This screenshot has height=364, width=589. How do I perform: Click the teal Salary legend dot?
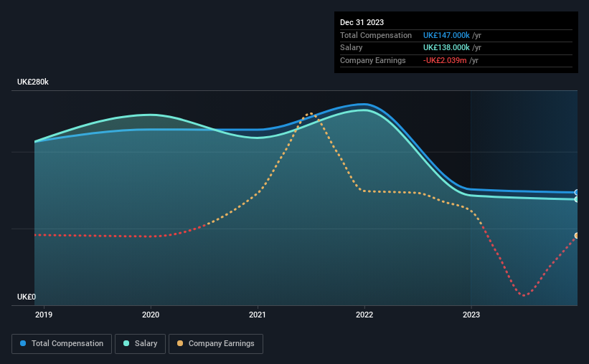coord(126,343)
